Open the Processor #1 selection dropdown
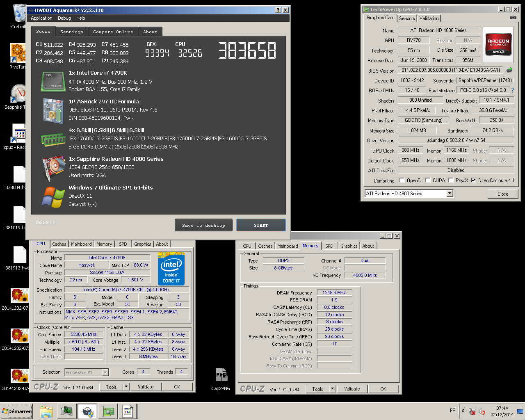Viewport: 525px width, 420px height. [x=105, y=372]
